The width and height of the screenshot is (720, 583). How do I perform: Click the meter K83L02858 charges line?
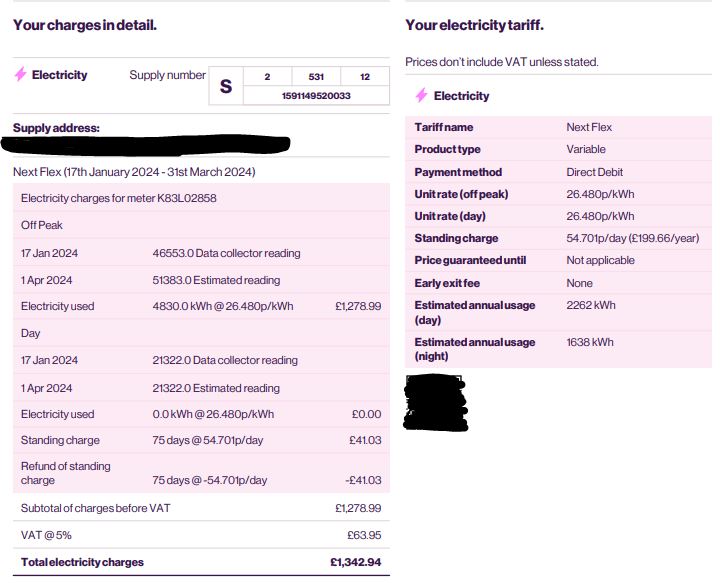118,198
